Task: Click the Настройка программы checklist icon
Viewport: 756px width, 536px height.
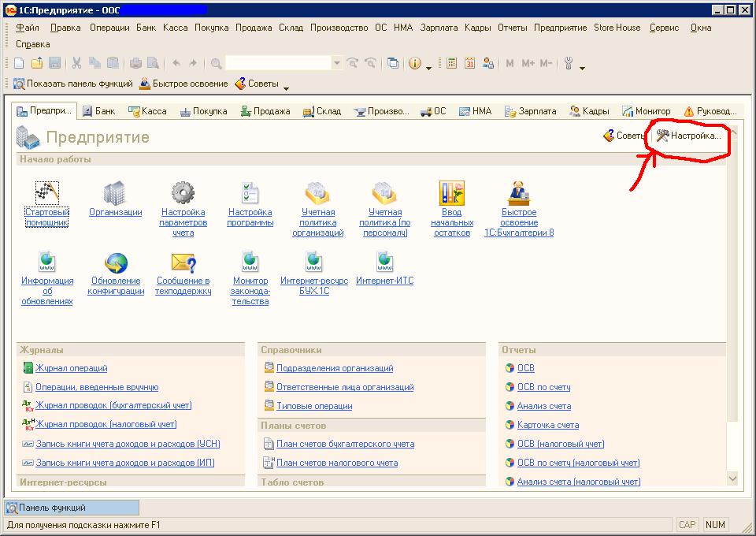Action: tap(250, 193)
